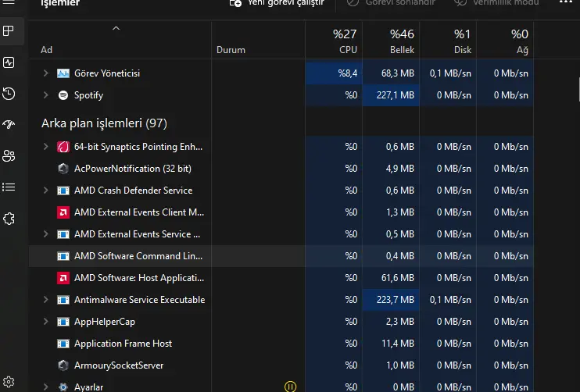Expand the Spotify process group
The image size is (580, 392).
[x=45, y=95]
